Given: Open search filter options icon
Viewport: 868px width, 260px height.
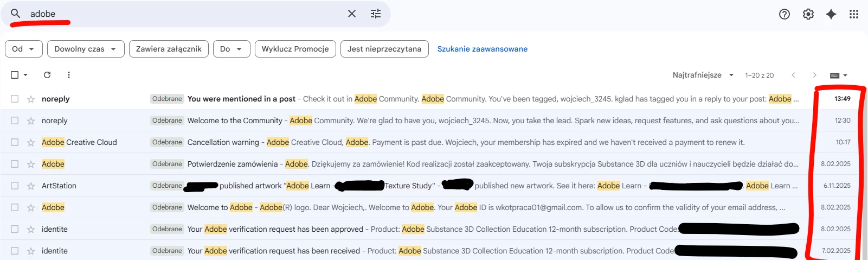Looking at the screenshot, I should coord(376,14).
